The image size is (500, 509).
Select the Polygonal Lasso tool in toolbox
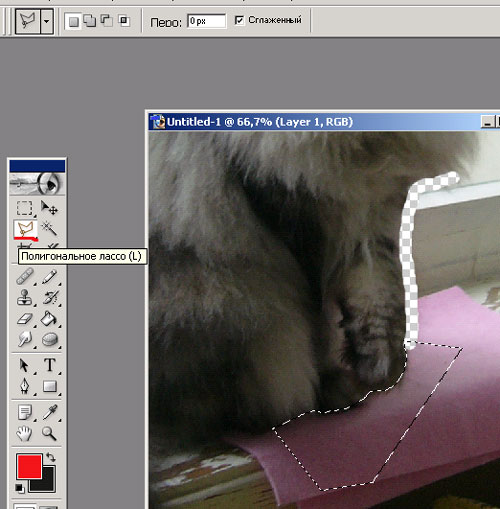(25, 229)
